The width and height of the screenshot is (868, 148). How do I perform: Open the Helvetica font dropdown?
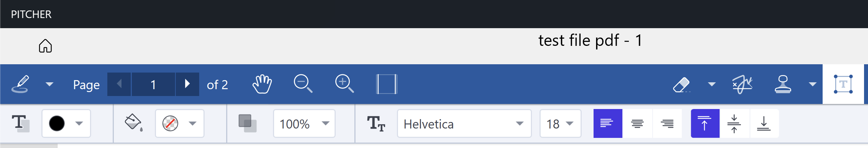(464, 124)
